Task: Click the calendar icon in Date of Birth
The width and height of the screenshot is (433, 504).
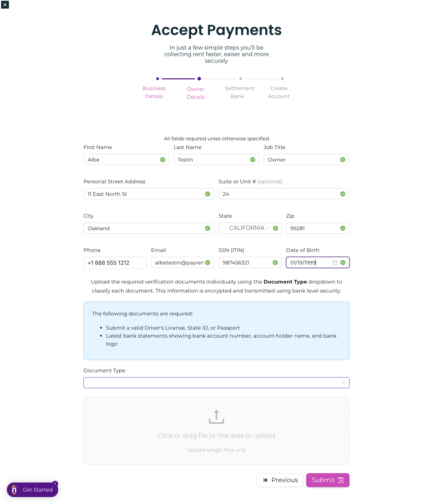Action: coord(335,263)
